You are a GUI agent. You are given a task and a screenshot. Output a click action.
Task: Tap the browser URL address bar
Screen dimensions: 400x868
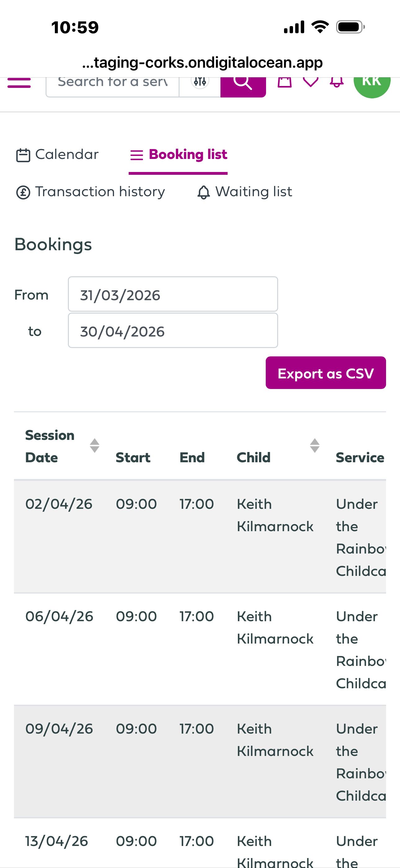[202, 63]
